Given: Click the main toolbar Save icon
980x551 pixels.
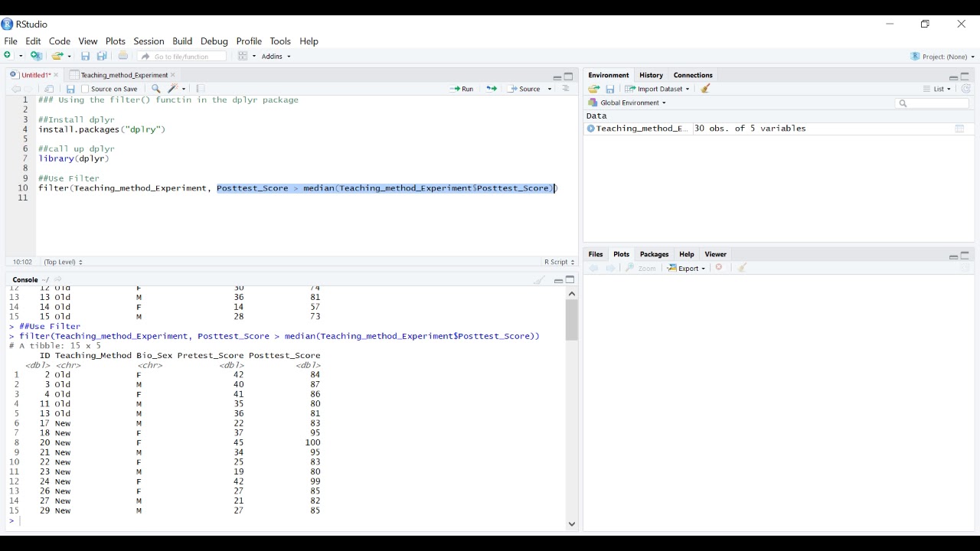Looking at the screenshot, I should [86, 56].
